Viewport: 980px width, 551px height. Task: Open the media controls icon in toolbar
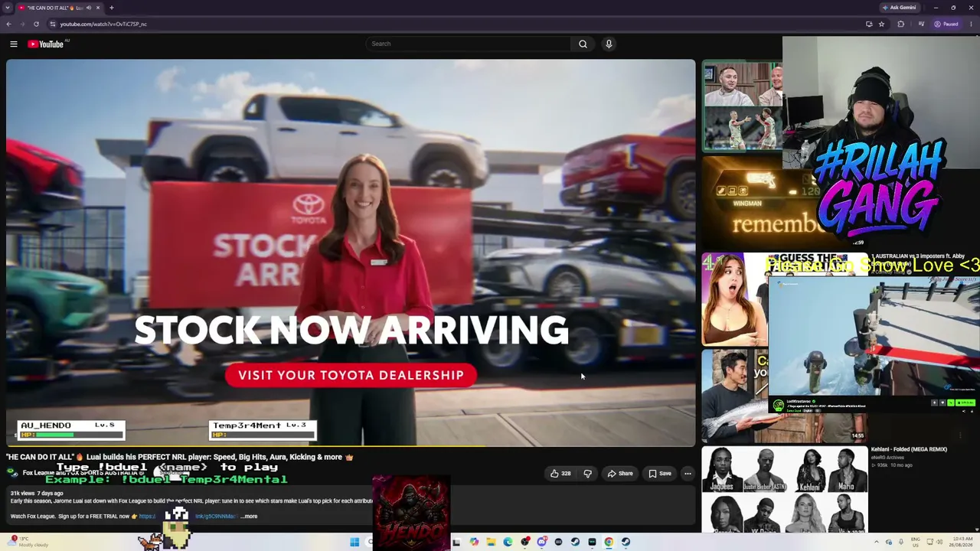[921, 24]
